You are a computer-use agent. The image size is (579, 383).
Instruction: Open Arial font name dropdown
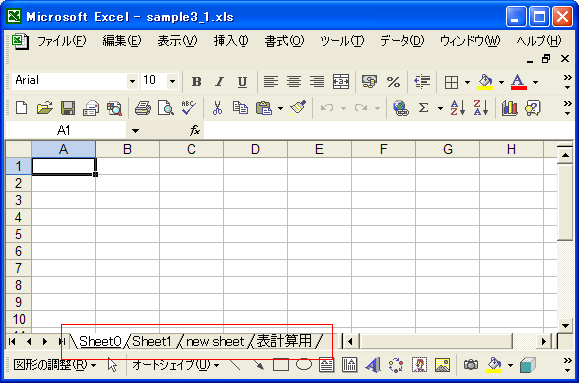click(x=132, y=81)
